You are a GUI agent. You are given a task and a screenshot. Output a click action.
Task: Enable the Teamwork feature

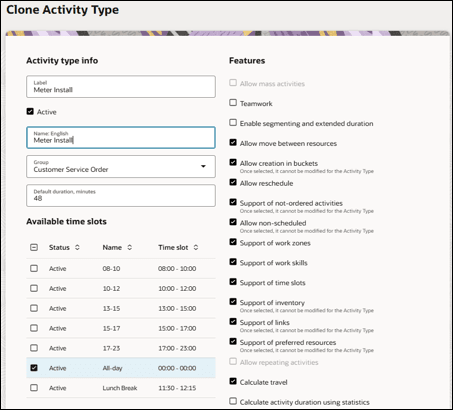click(x=233, y=103)
